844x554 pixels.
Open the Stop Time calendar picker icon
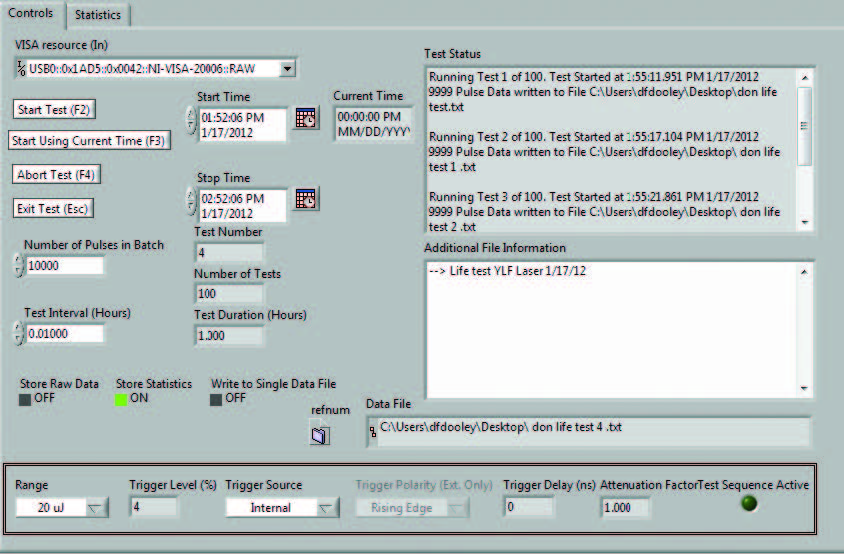307,198
